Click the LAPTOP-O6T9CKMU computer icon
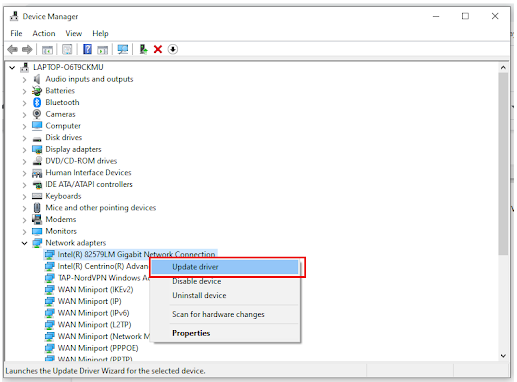Viewport: 517px width, 382px height. (24, 67)
